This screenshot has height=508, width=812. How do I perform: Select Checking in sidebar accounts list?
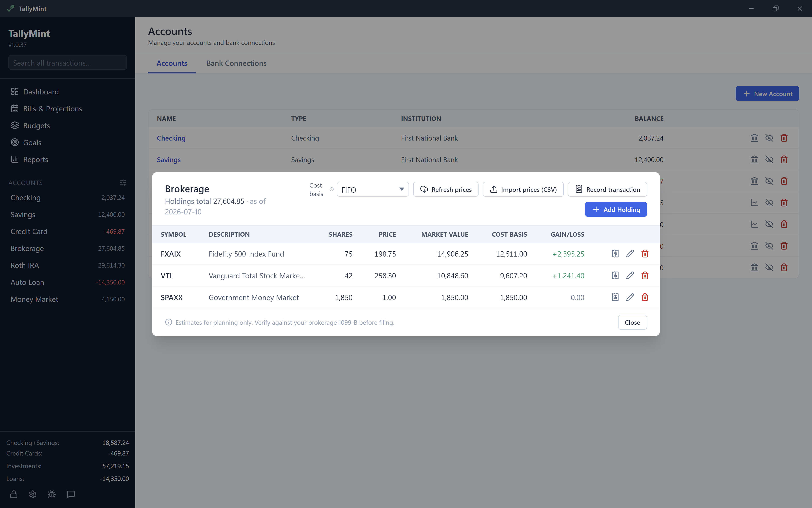(x=67, y=197)
